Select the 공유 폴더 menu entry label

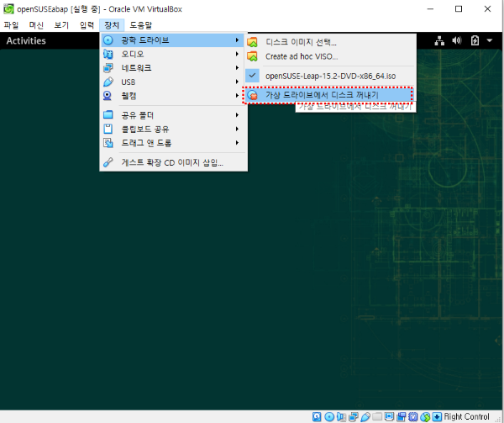coord(137,115)
